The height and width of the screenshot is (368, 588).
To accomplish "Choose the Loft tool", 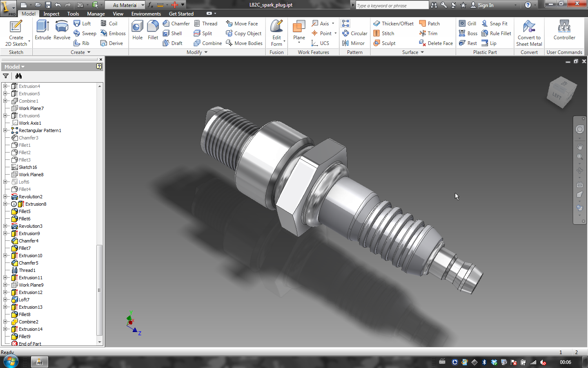I will (x=82, y=24).
